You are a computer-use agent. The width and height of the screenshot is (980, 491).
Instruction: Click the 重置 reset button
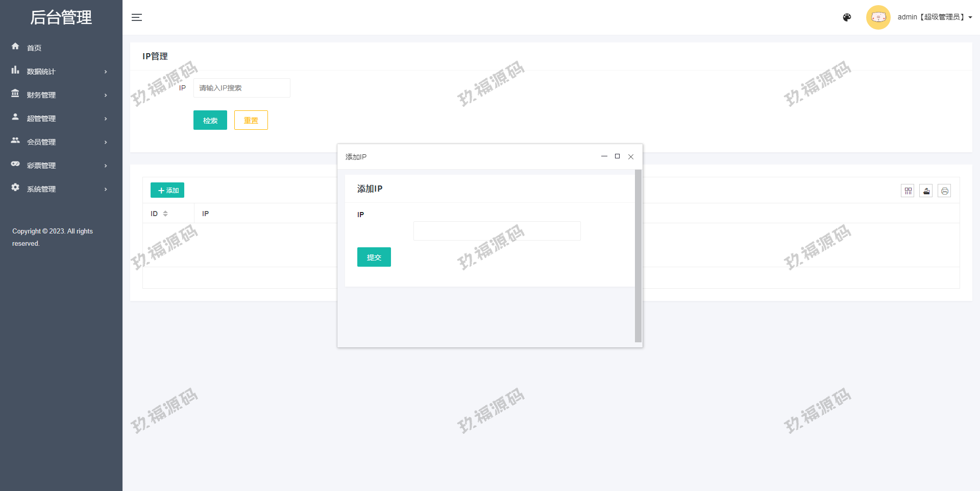pyautogui.click(x=251, y=120)
